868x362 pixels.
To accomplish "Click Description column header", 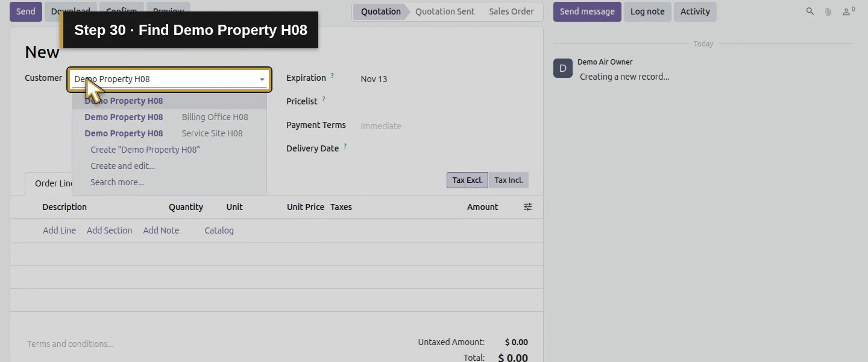I will (x=64, y=207).
